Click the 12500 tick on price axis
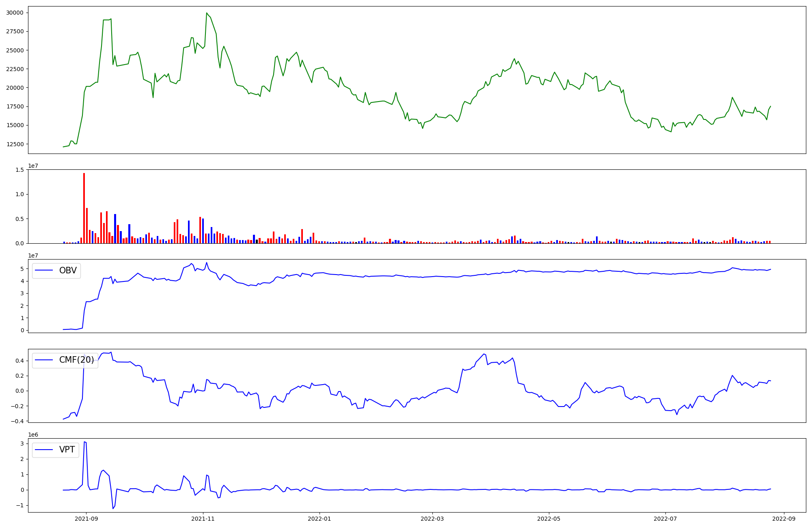 pyautogui.click(x=15, y=144)
